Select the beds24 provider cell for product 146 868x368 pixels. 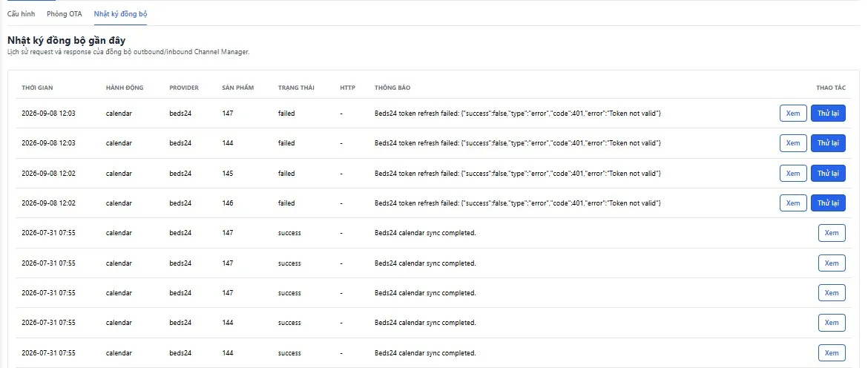pos(180,203)
